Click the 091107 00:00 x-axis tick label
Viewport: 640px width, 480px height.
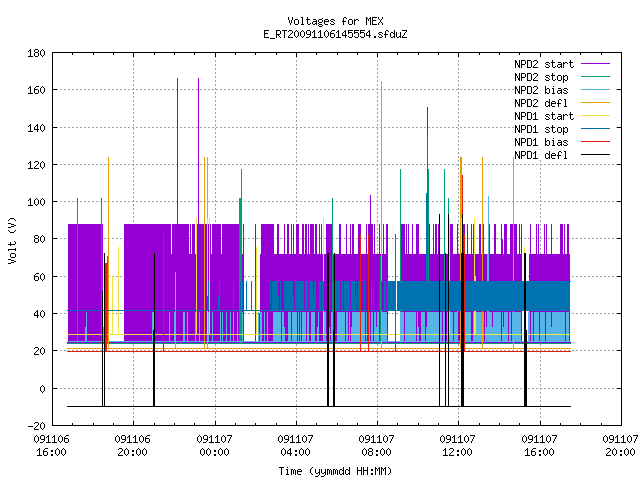[x=214, y=446]
